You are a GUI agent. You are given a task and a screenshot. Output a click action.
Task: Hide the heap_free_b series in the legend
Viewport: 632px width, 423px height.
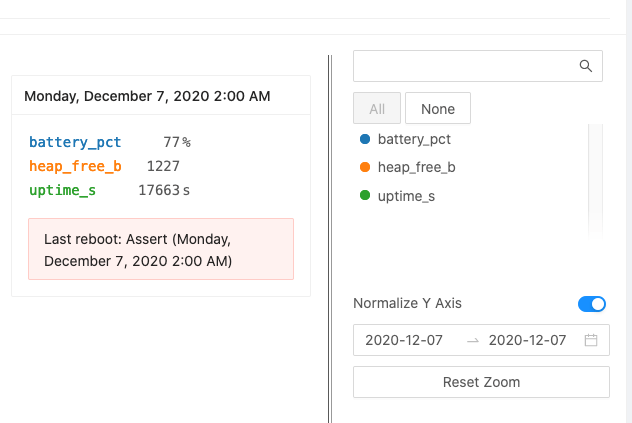(x=416, y=167)
